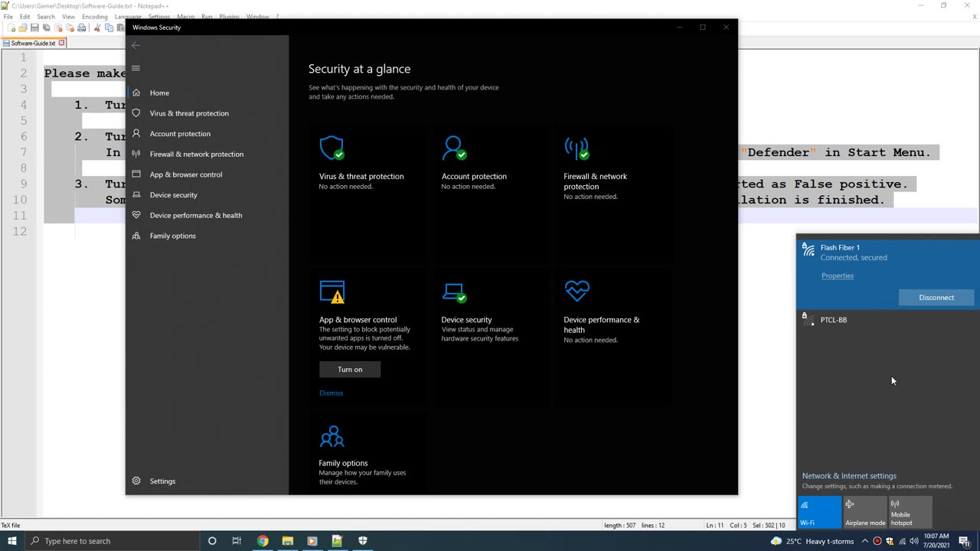The width and height of the screenshot is (980, 551).
Task: Expand the hamburger navigation menu
Action: pyautogui.click(x=136, y=68)
